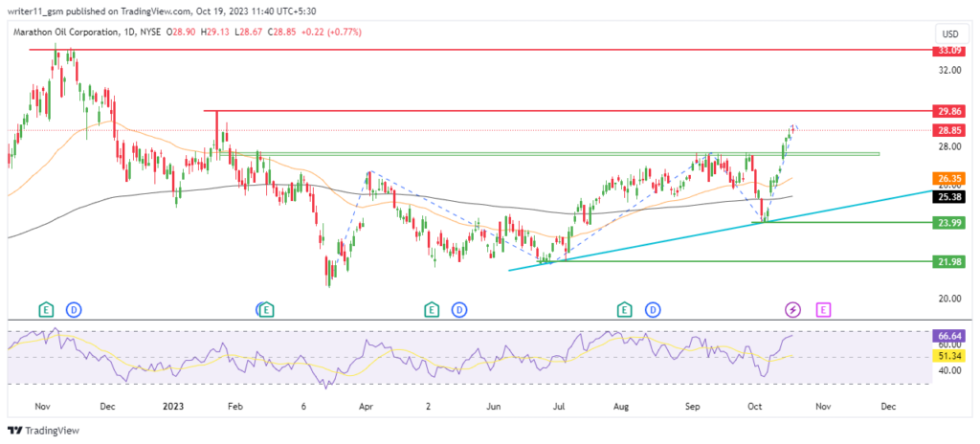Click the Jun label on time axis

[x=495, y=407]
